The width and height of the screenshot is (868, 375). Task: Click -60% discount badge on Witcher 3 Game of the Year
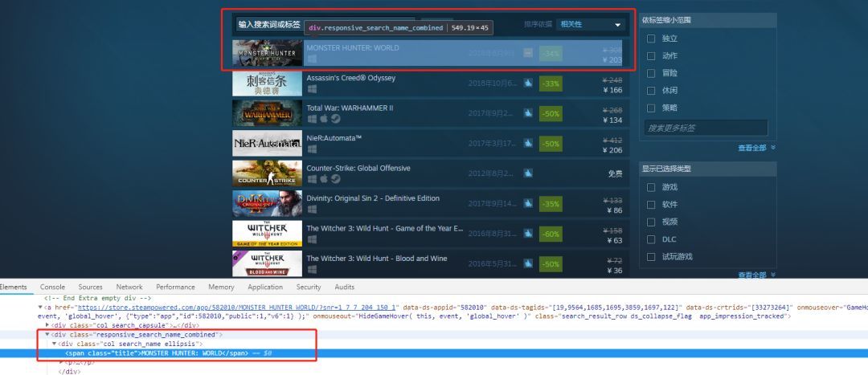551,234
